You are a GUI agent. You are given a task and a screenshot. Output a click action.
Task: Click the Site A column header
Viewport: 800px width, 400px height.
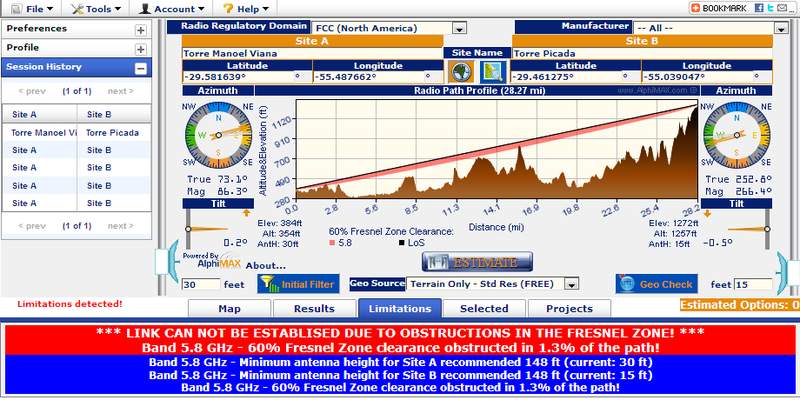(40, 114)
